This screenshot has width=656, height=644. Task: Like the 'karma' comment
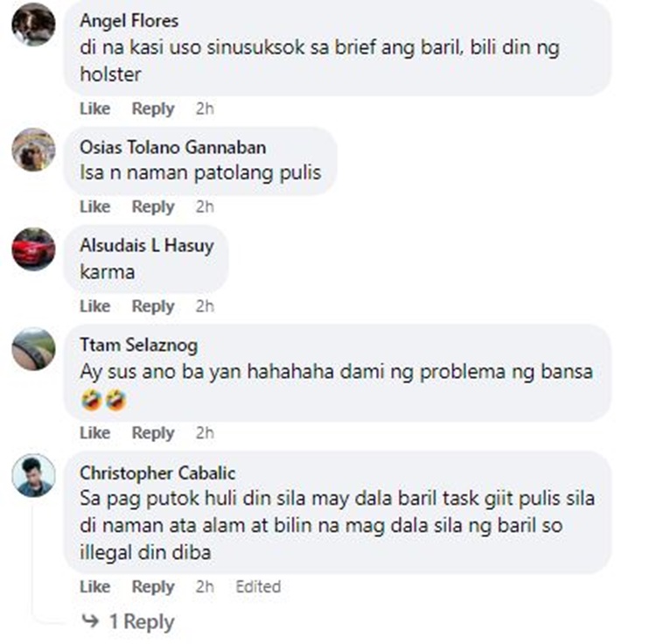coord(95,306)
